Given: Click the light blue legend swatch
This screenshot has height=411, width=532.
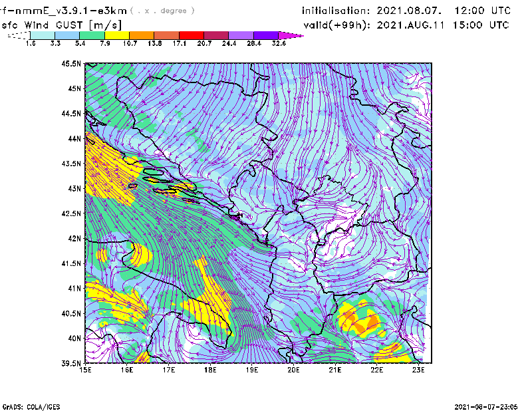Looking at the screenshot, I should coord(67,35).
